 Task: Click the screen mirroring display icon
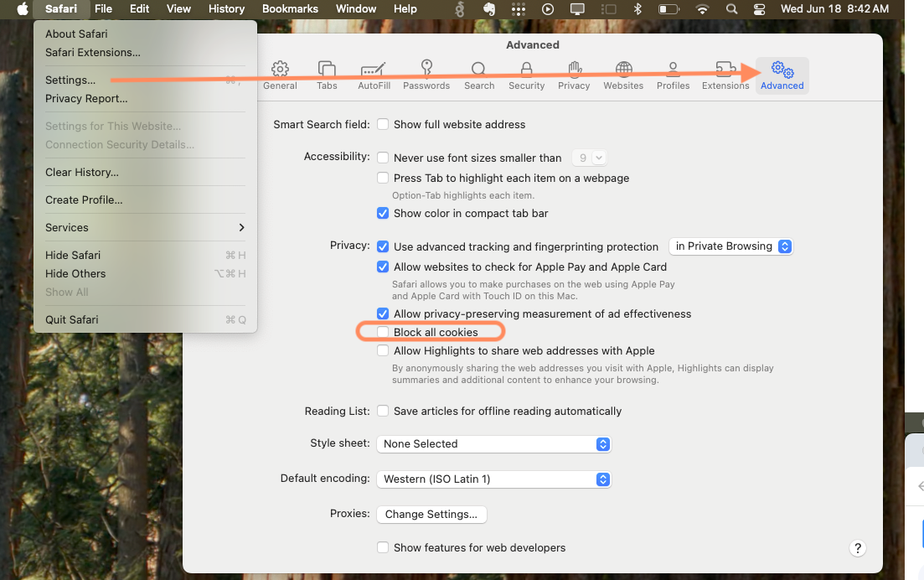coord(577,9)
